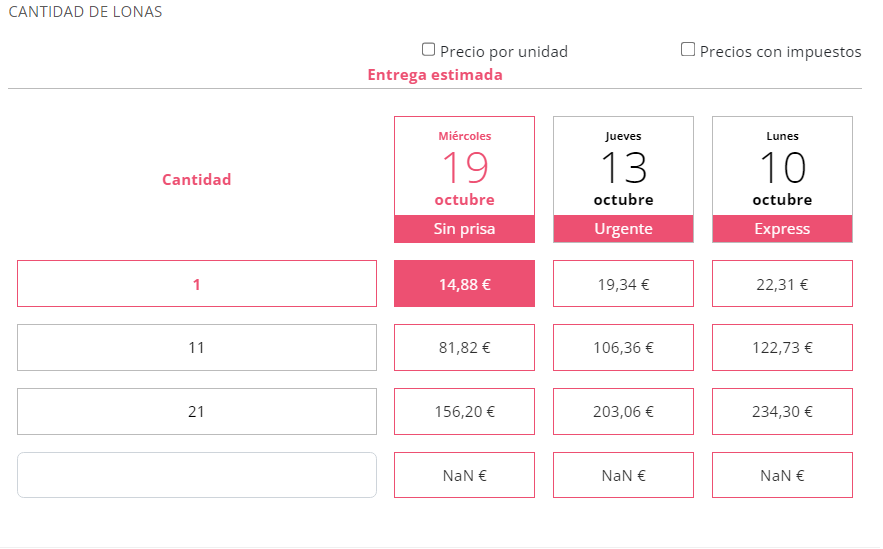Choose the 234,30 € price cell
This screenshot has width=883, height=549.
coord(782,411)
